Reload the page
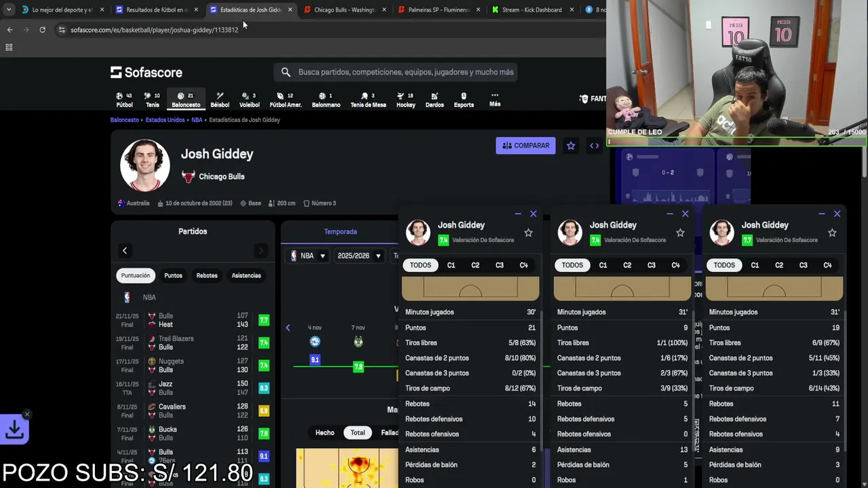The image size is (868, 488). click(42, 30)
